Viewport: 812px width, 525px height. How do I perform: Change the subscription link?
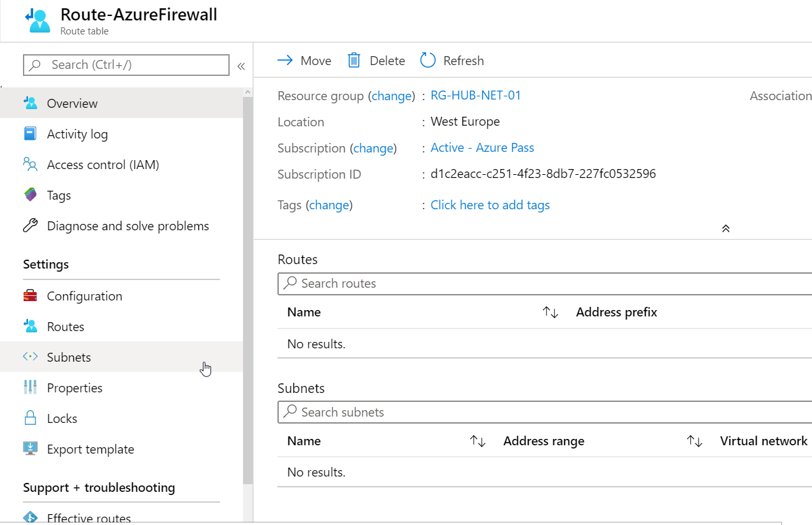pyautogui.click(x=373, y=148)
